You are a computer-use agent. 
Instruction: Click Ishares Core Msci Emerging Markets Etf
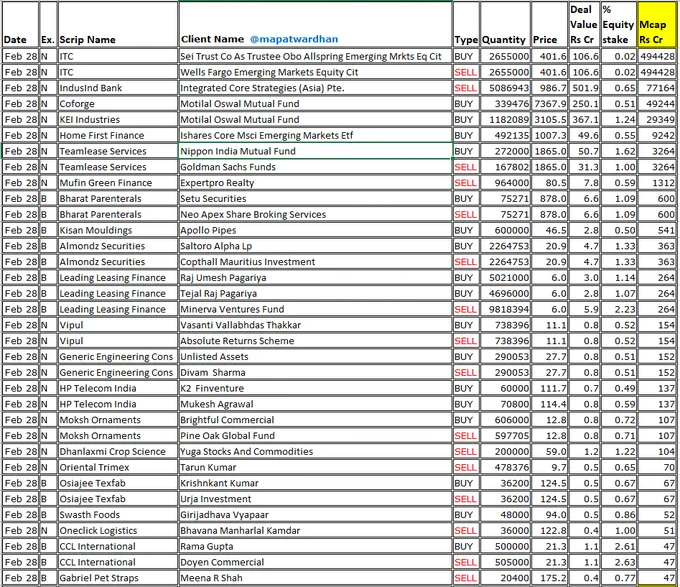(x=315, y=135)
